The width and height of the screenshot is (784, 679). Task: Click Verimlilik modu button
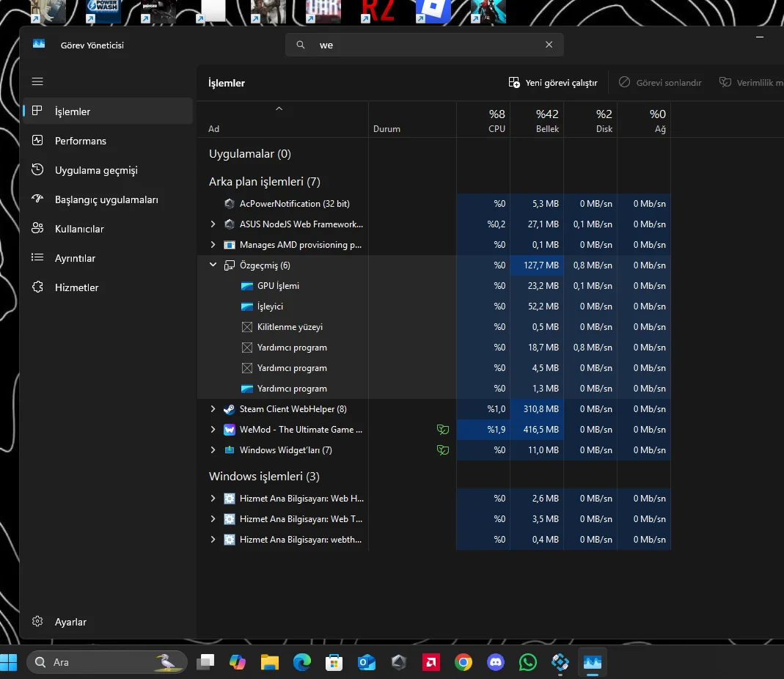(751, 83)
